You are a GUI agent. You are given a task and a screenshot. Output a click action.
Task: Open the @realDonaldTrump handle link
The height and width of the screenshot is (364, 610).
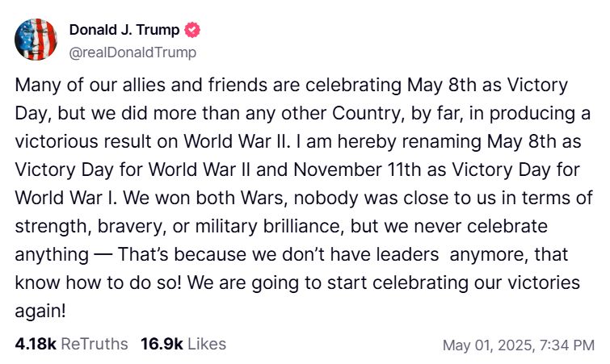pyautogui.click(x=133, y=52)
